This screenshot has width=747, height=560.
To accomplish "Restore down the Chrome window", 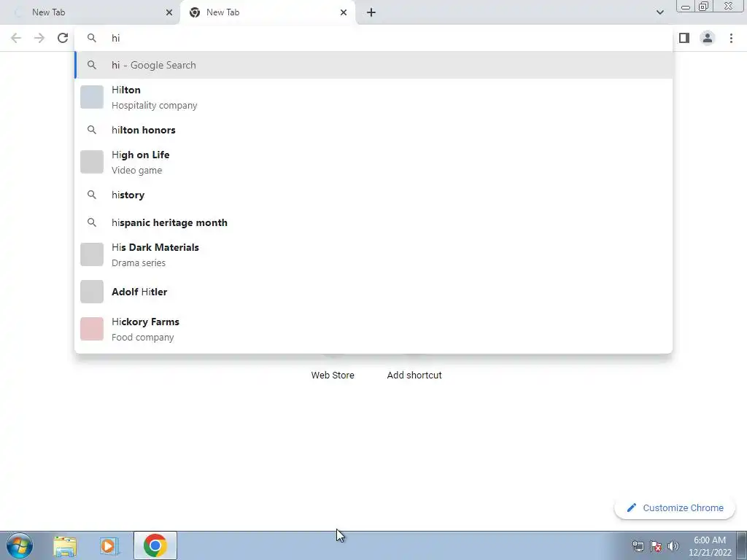I will (x=703, y=7).
